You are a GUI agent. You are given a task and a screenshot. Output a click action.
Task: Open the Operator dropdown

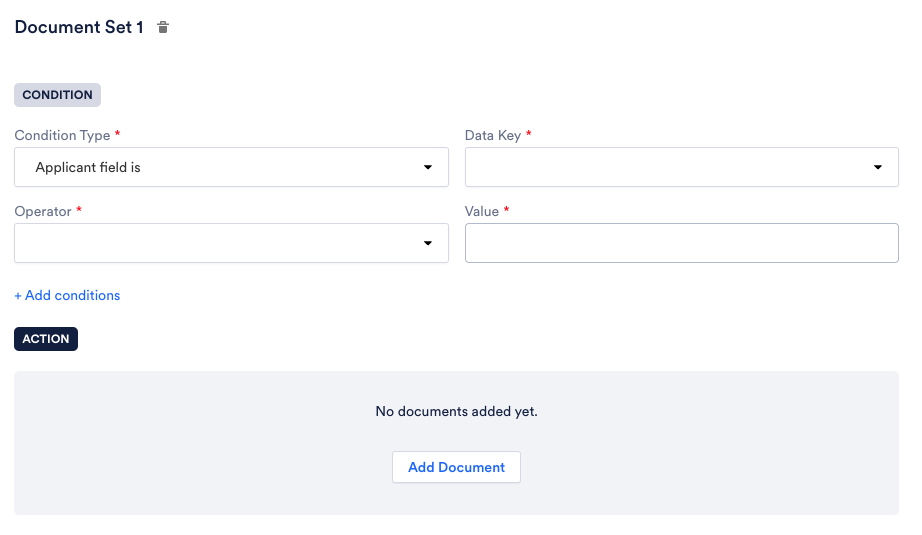(231, 243)
